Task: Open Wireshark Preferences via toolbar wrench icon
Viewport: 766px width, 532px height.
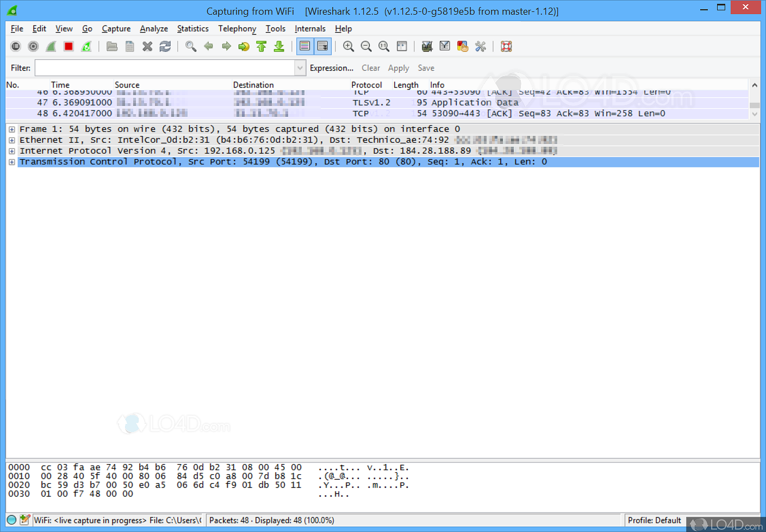Action: point(481,46)
